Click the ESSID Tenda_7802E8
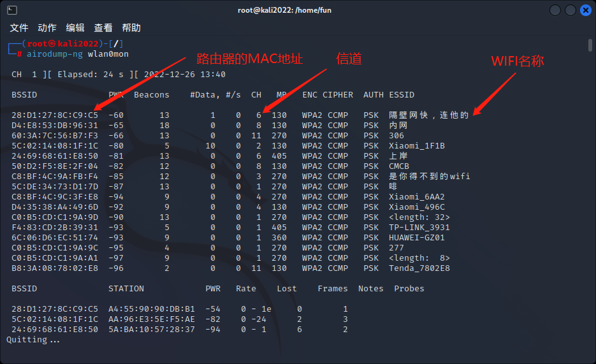This screenshot has height=364, width=596. pos(419,268)
